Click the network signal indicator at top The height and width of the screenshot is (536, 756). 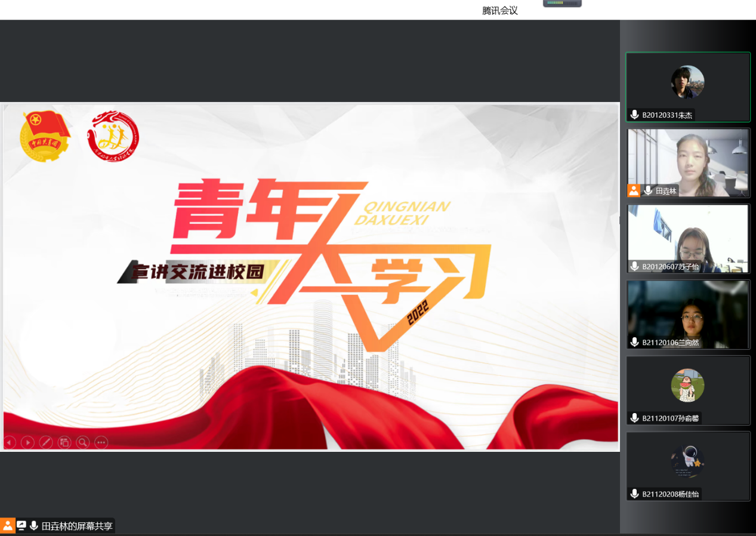tap(562, 3)
